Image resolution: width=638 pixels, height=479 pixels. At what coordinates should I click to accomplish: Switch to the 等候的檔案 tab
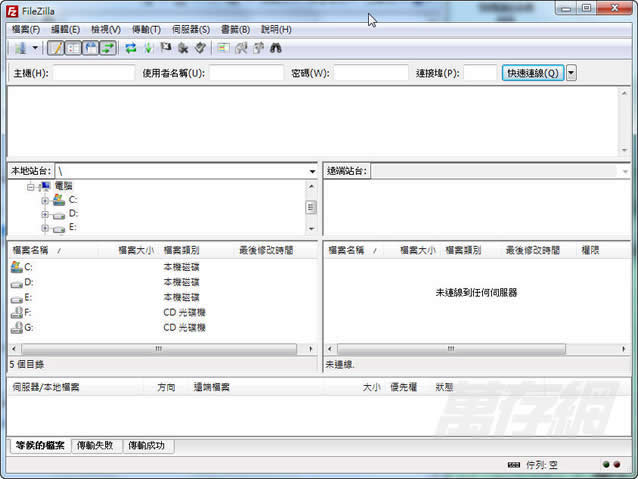click(x=40, y=446)
